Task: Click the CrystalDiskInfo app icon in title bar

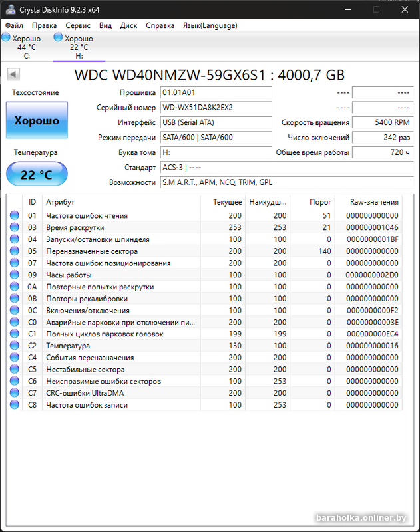Action: [x=10, y=10]
